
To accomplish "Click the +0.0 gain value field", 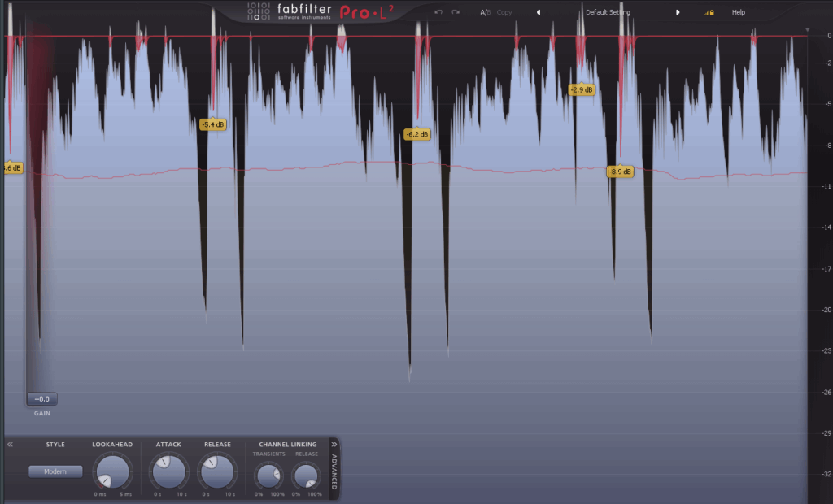I will pyautogui.click(x=42, y=399).
